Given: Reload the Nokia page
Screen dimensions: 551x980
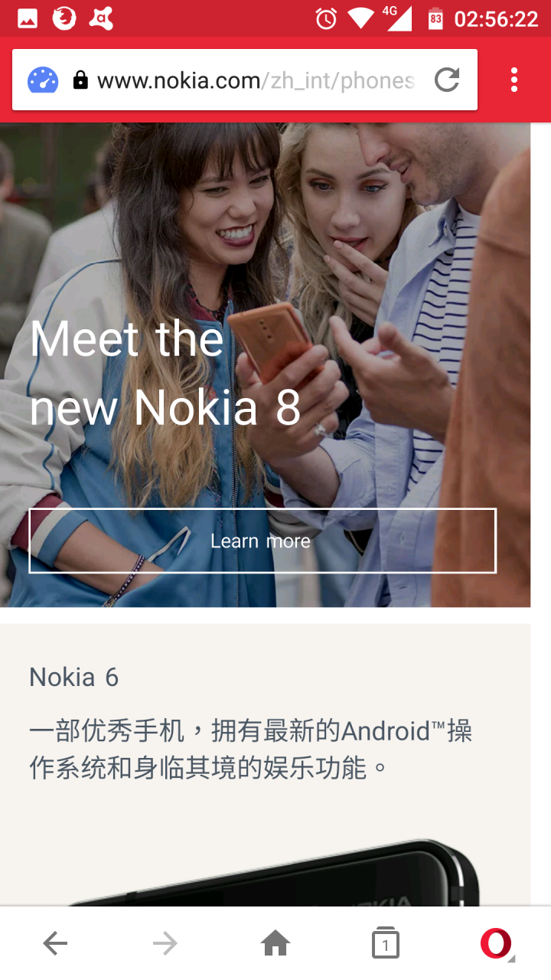Looking at the screenshot, I should point(447,80).
